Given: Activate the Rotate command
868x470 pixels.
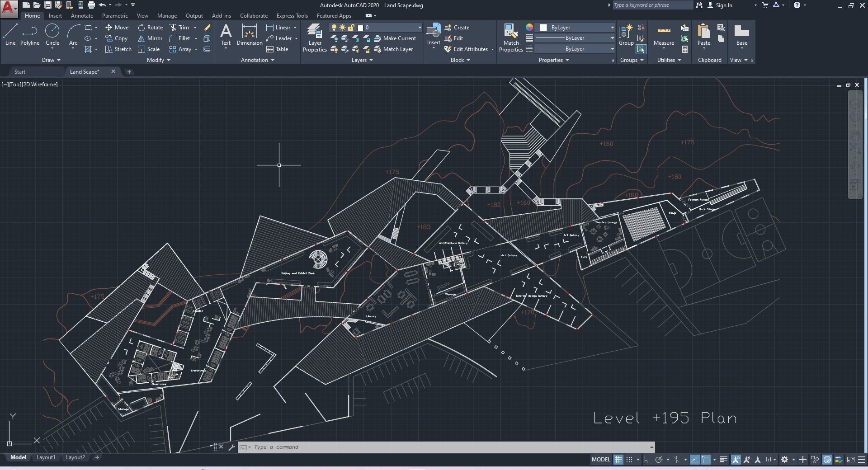Looking at the screenshot, I should 151,28.
